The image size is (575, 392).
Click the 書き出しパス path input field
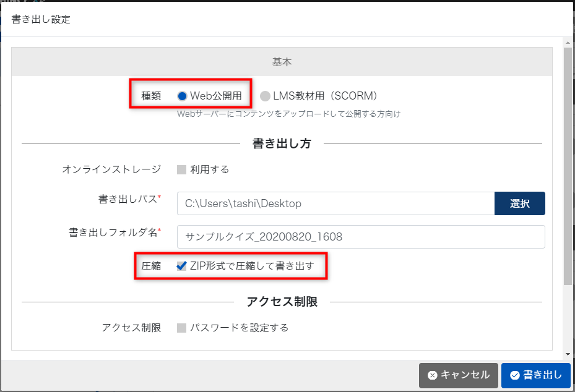(335, 203)
